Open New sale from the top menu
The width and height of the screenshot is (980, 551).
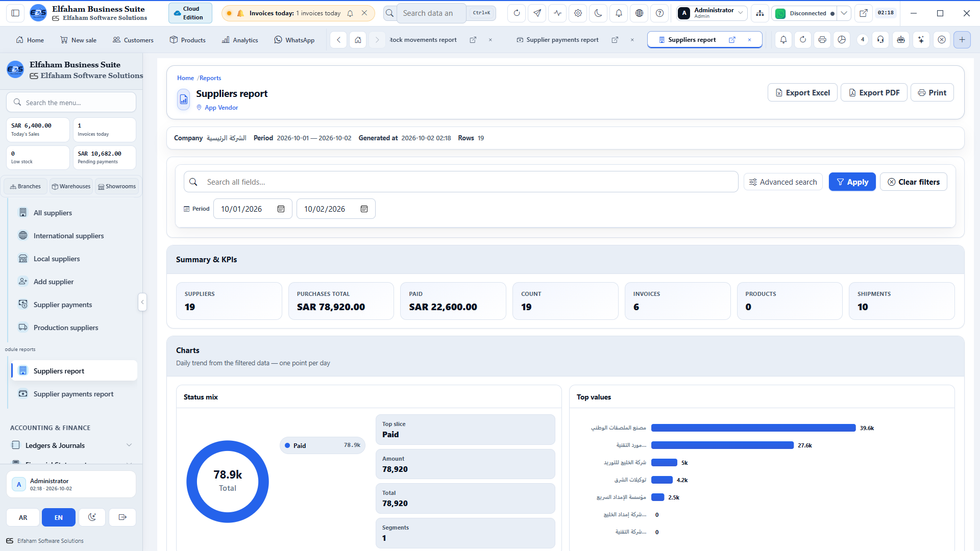pyautogui.click(x=78, y=40)
